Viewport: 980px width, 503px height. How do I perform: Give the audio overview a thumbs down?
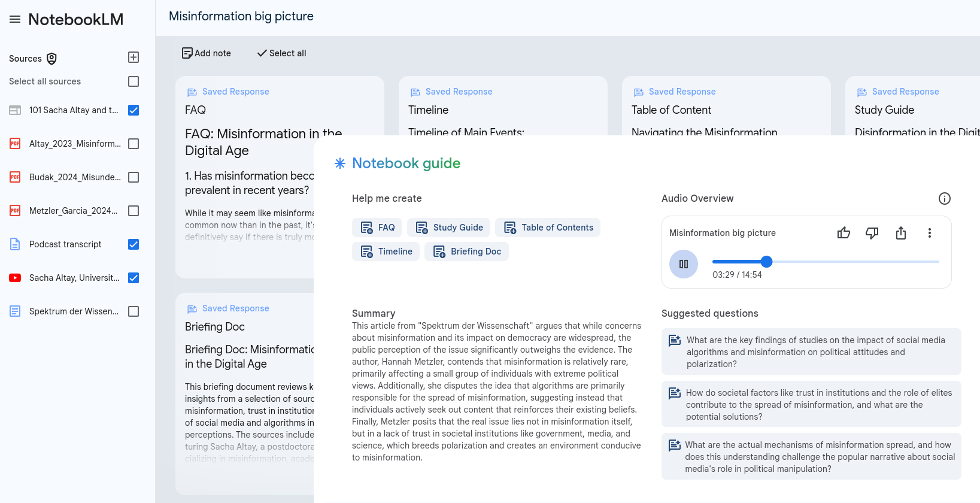(x=872, y=233)
